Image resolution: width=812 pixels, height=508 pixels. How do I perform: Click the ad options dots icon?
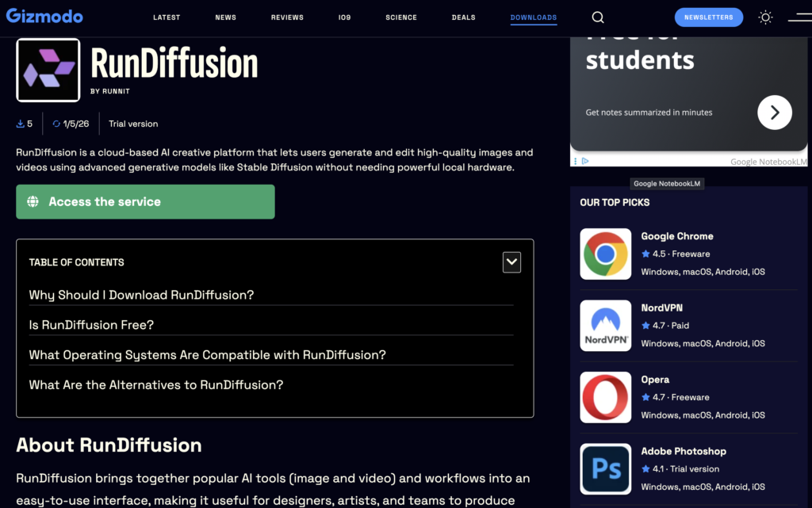click(x=576, y=162)
